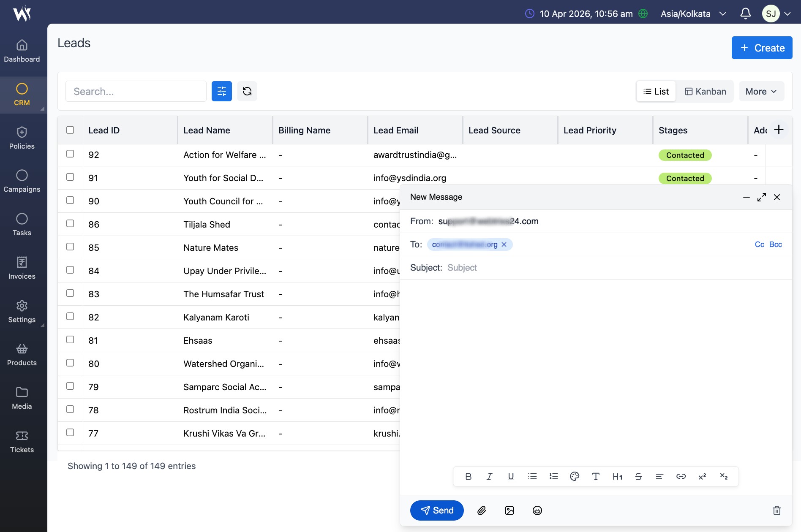Toggle the select-all checkbox in table header
This screenshot has width=801, height=532.
[70, 130]
